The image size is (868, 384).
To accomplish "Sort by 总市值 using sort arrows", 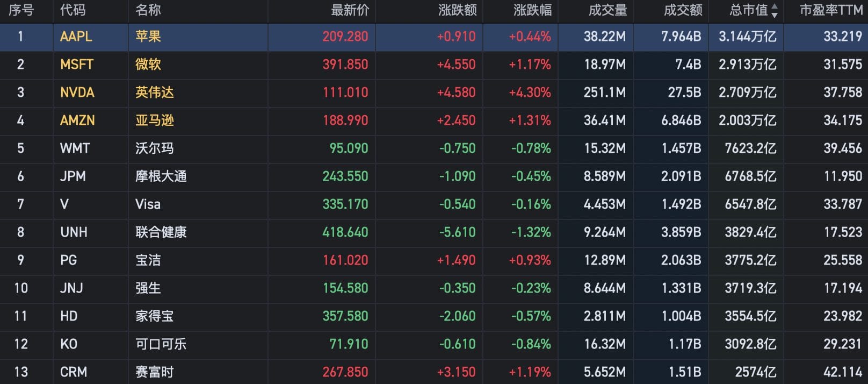I will pyautogui.click(x=774, y=10).
